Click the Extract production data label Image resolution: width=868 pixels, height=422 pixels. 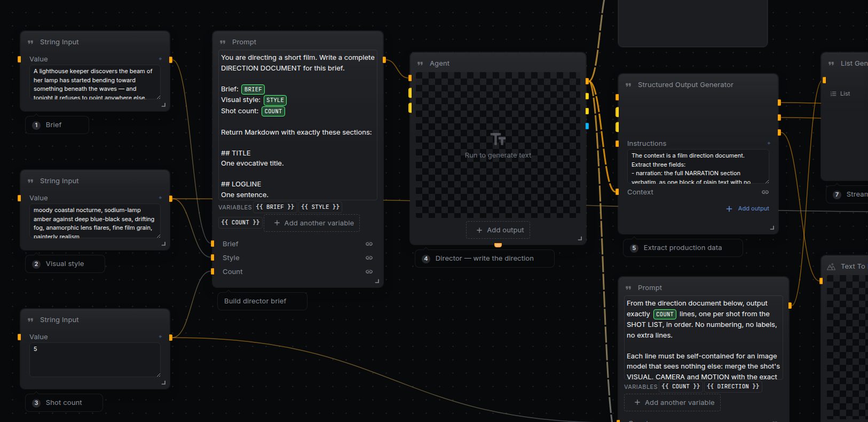683,248
